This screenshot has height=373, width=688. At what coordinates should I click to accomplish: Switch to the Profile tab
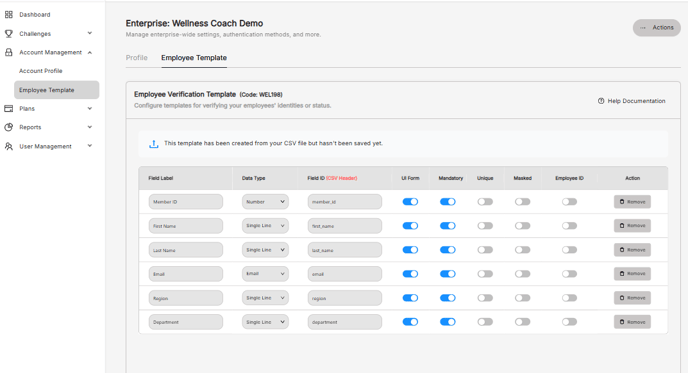[x=136, y=57]
